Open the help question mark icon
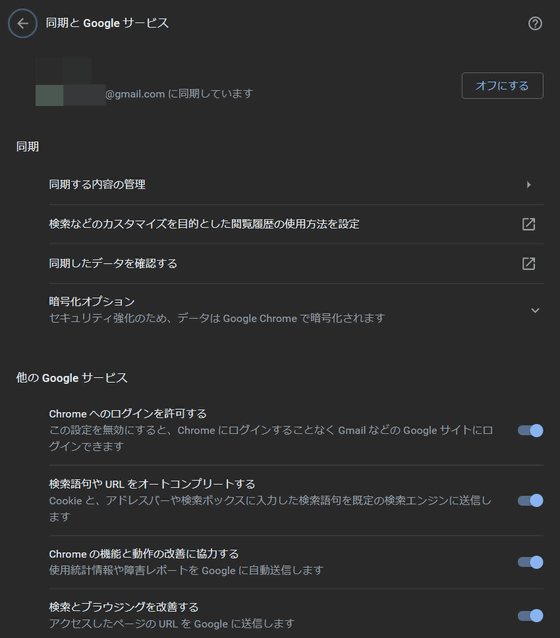 tap(535, 24)
